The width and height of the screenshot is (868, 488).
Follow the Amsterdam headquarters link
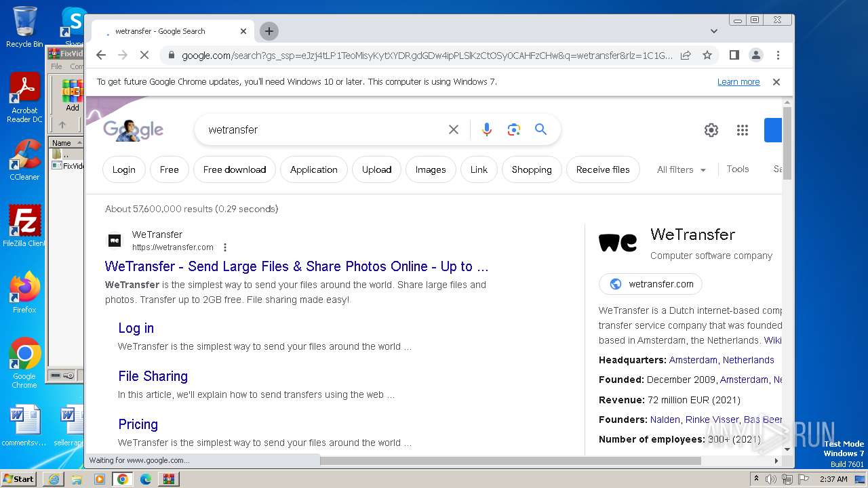click(x=693, y=360)
